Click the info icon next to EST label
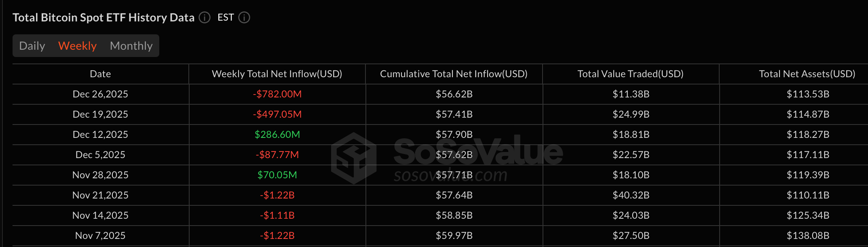Viewport: 868px width, 247px height. point(244,18)
